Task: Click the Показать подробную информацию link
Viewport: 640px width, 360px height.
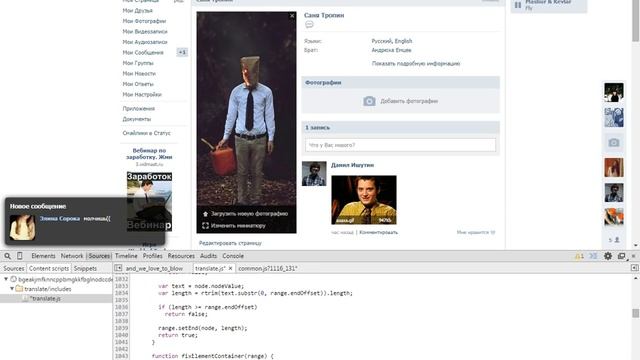Action: [x=416, y=64]
